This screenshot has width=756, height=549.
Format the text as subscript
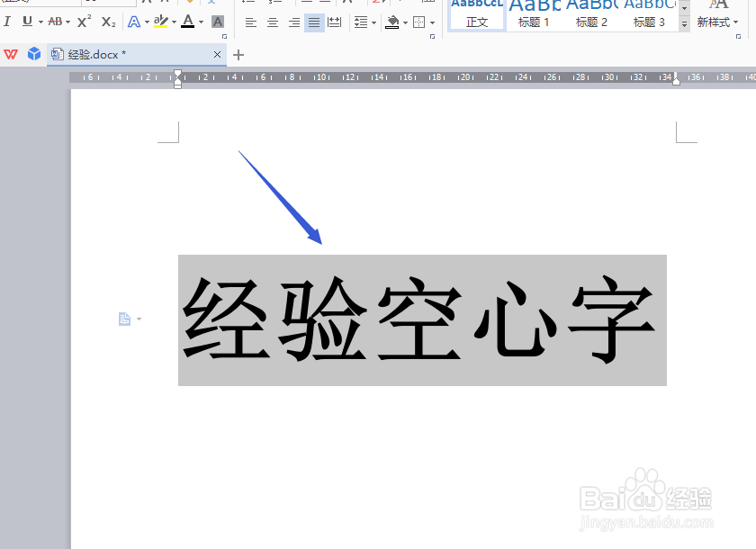pyautogui.click(x=108, y=21)
